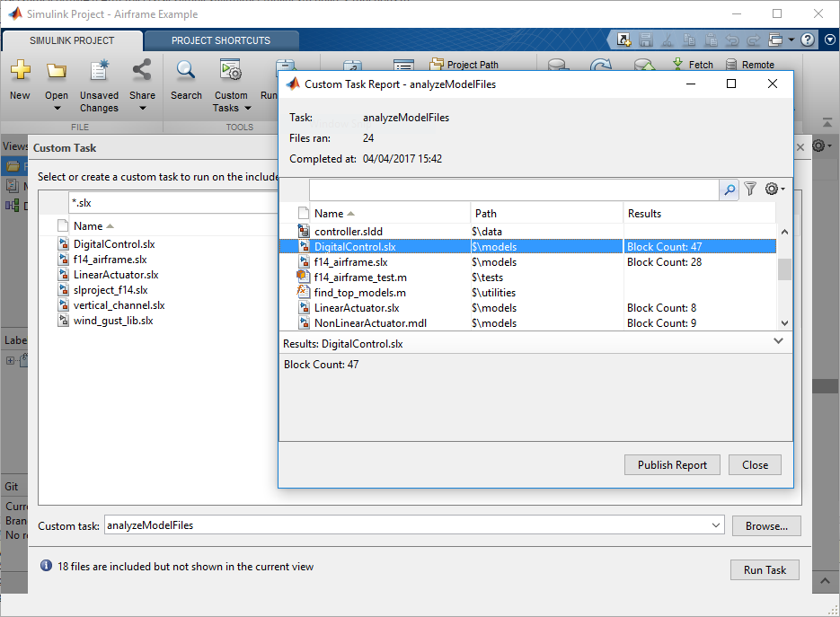Open the gear options in the report
This screenshot has width=840, height=617.
[774, 189]
